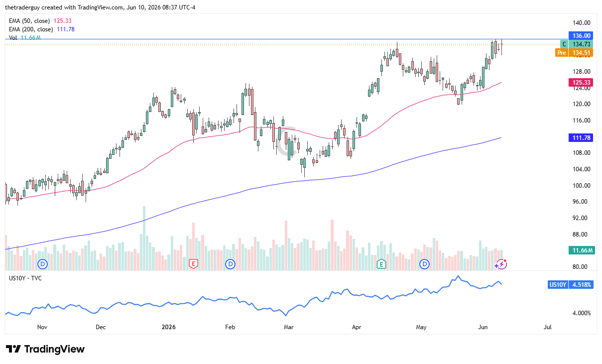Click the green 11.66M volume label
This screenshot has width=602, height=364.
(x=581, y=250)
